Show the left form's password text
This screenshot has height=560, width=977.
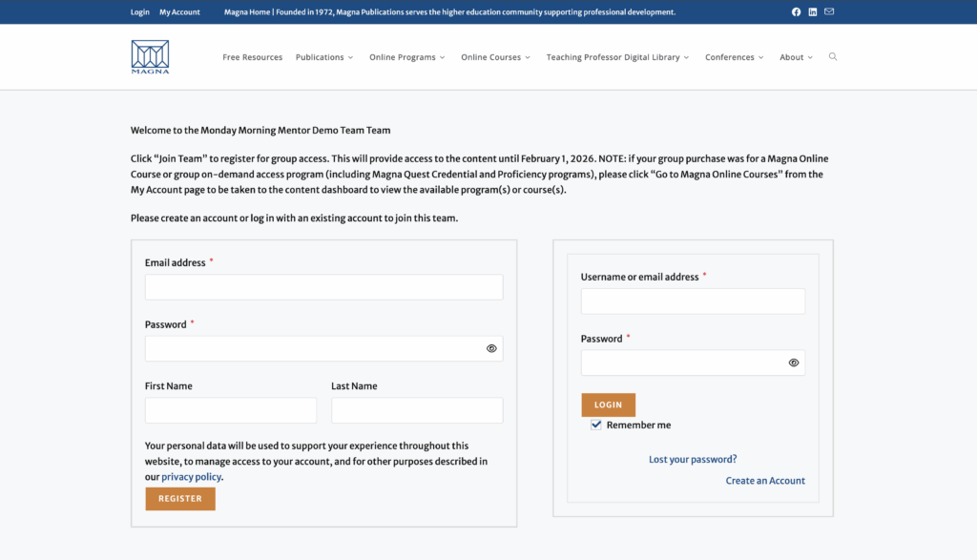[x=492, y=348]
